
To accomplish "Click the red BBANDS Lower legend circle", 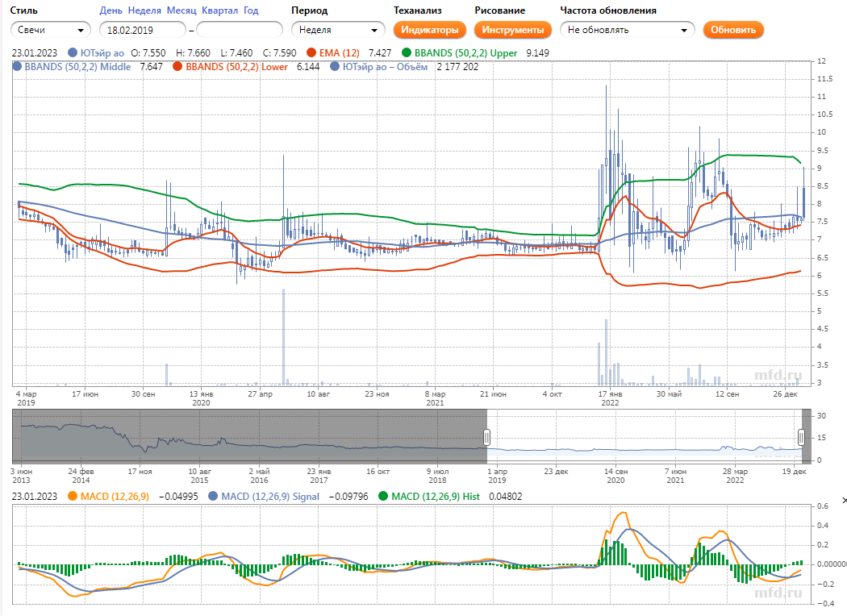I will pyautogui.click(x=177, y=67).
